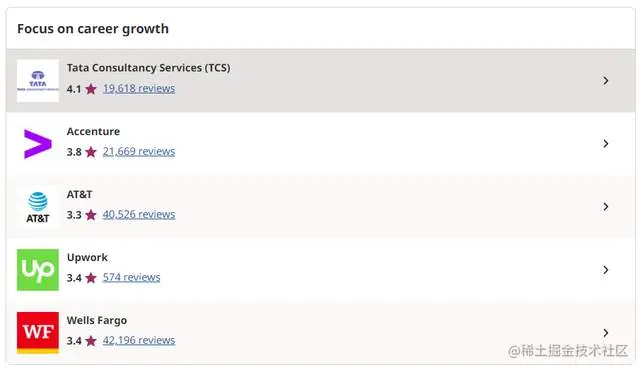Open the 19,618 reviews link

click(x=139, y=89)
